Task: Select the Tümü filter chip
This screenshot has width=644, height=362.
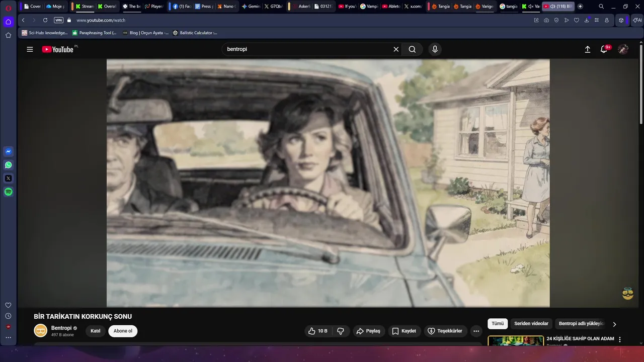Action: tap(498, 324)
